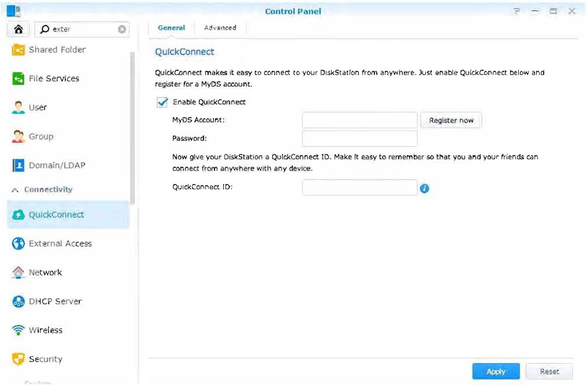588x388 pixels.
Task: Open Security settings
Action: pos(68,359)
